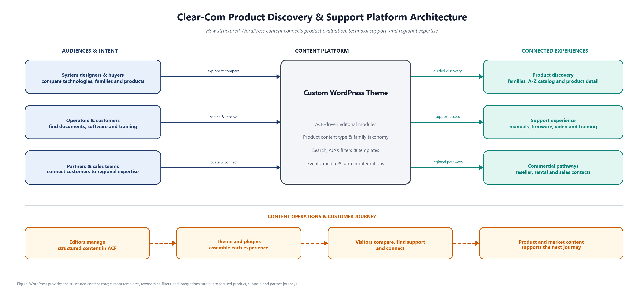This screenshot has height=294, width=644.
Task: Click the italic subtitle under the title
Action: [x=322, y=31]
